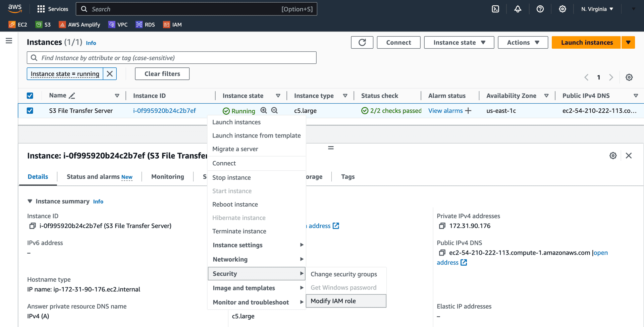Sort by Availability Zone column
This screenshot has height=327, width=644.
546,96
